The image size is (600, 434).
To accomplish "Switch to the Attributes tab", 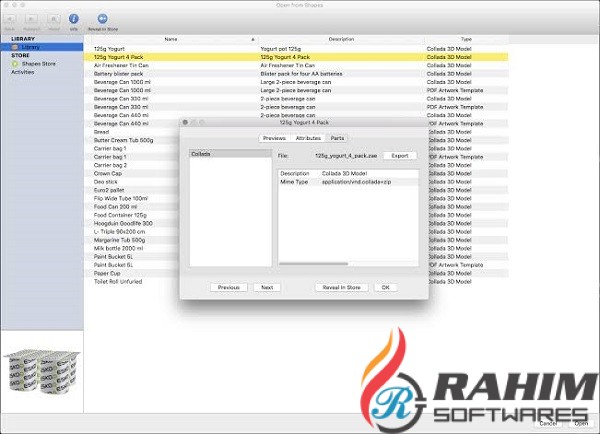I will tap(308, 138).
